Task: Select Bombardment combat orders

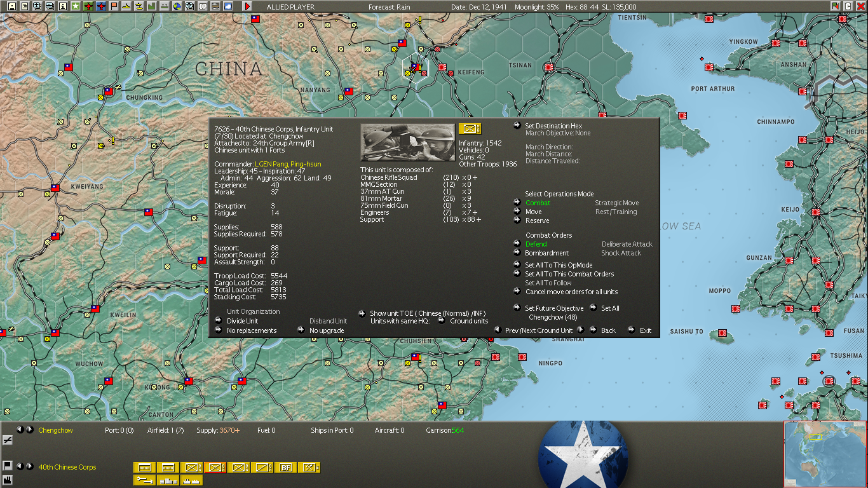Action: 547,253
